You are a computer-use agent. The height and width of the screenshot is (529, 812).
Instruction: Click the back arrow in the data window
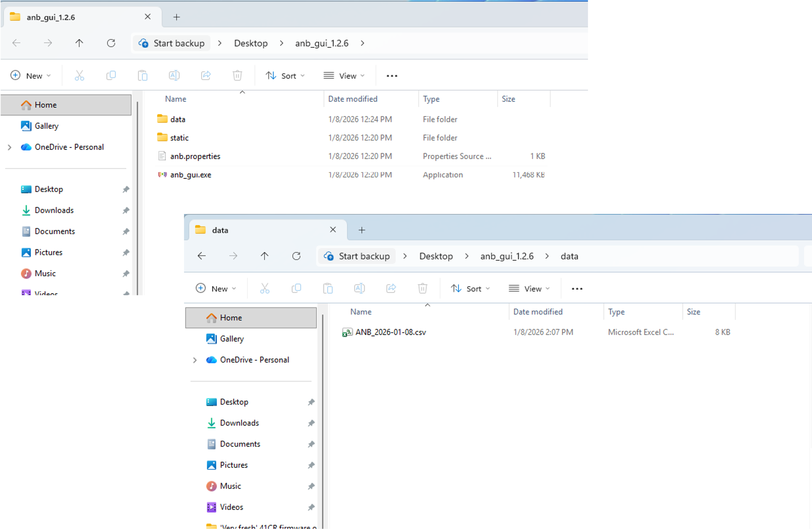click(202, 256)
